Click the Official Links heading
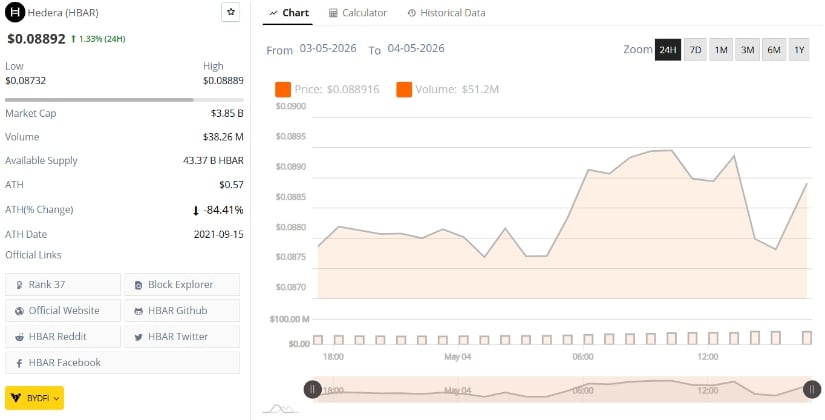 (x=33, y=255)
